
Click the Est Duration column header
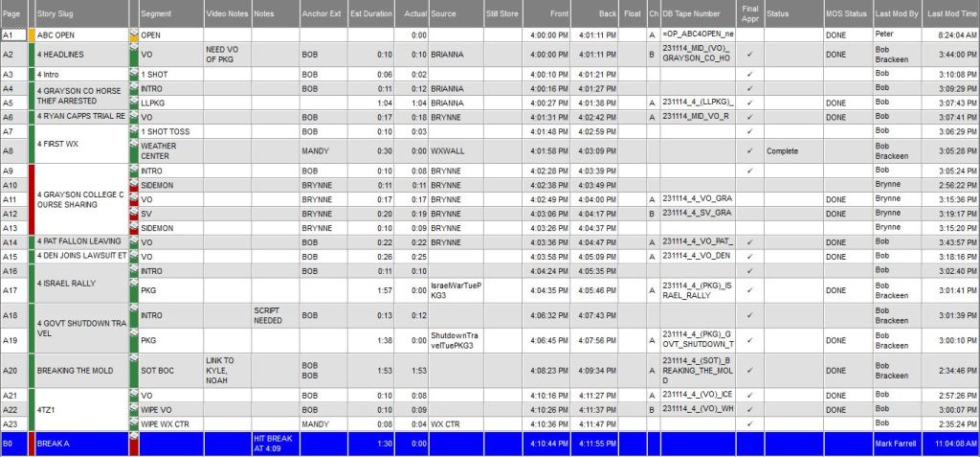pos(370,15)
